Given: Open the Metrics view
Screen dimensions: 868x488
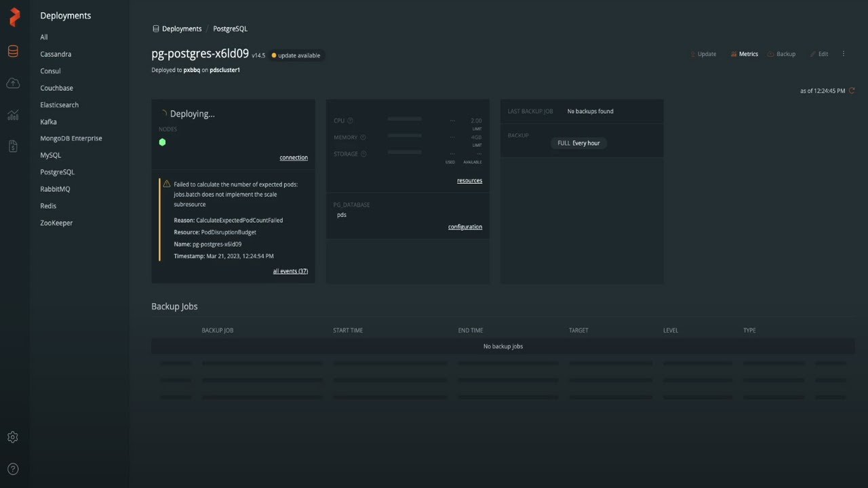Looking at the screenshot, I should click(745, 54).
